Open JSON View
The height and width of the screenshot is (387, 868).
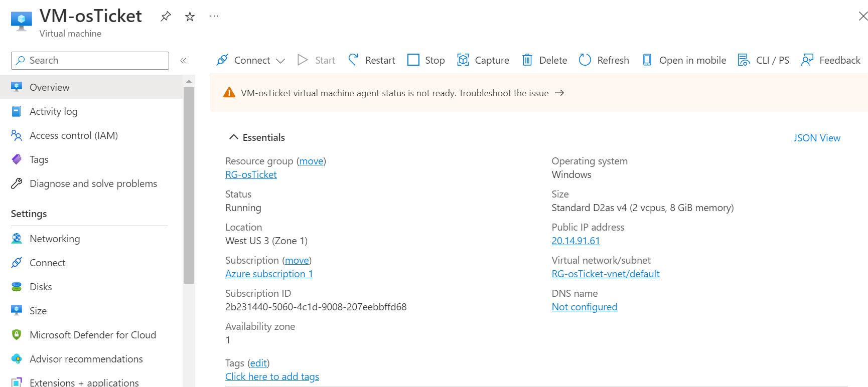(817, 138)
